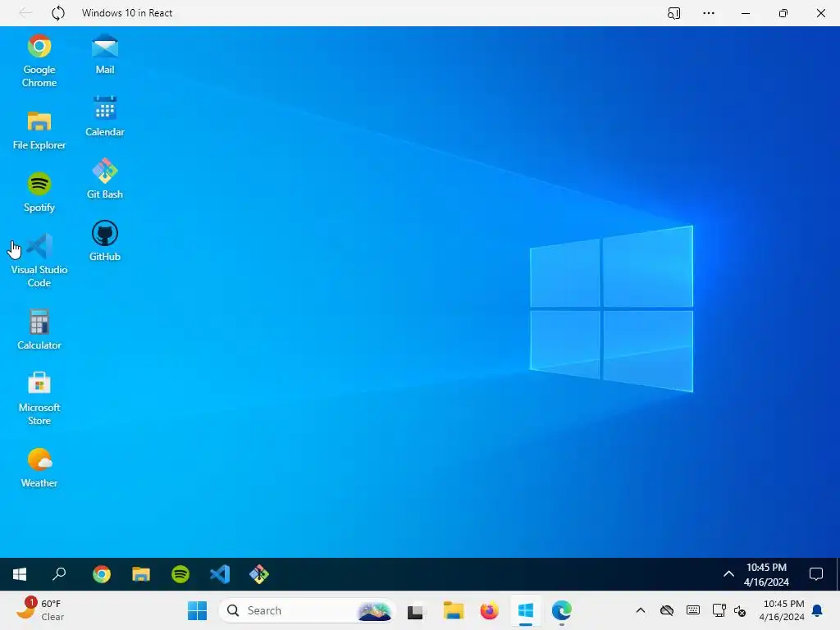840x630 pixels.
Task: Select the File Explorer desktop icon
Action: click(39, 130)
